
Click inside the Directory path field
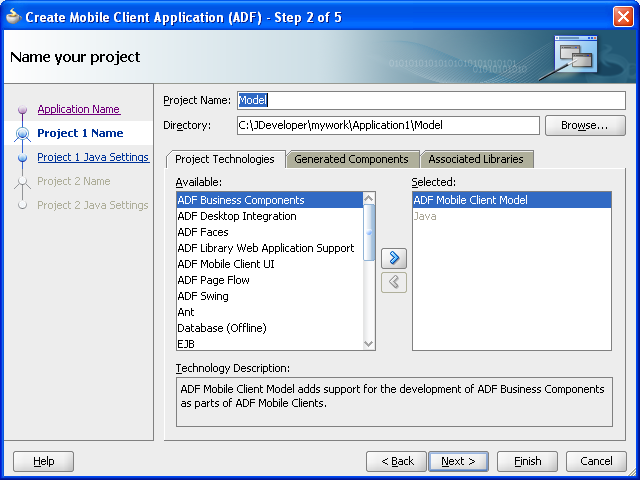point(388,125)
